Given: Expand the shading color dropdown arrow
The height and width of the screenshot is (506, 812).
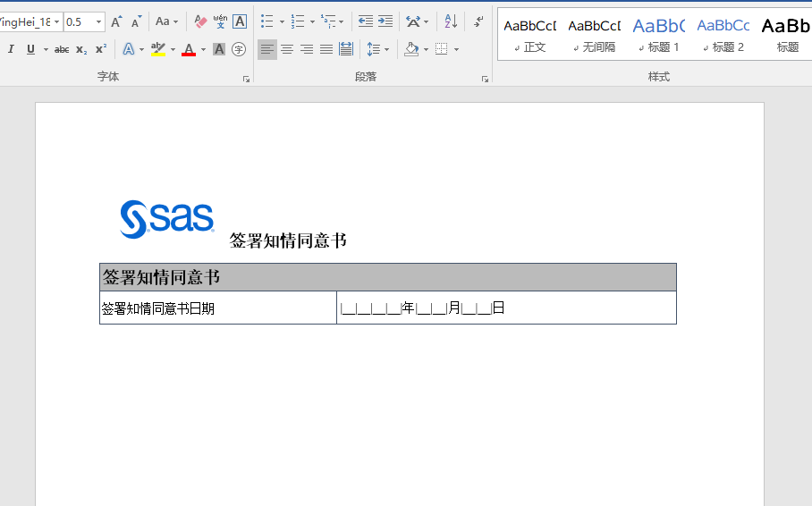Looking at the screenshot, I should [x=427, y=49].
